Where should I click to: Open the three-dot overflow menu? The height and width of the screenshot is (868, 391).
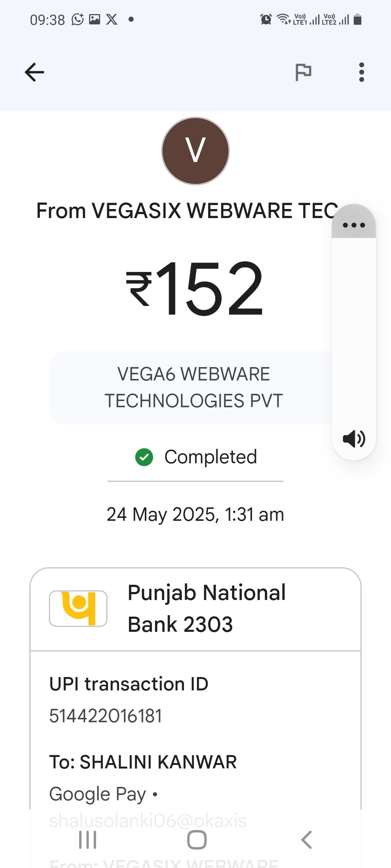pos(361,72)
